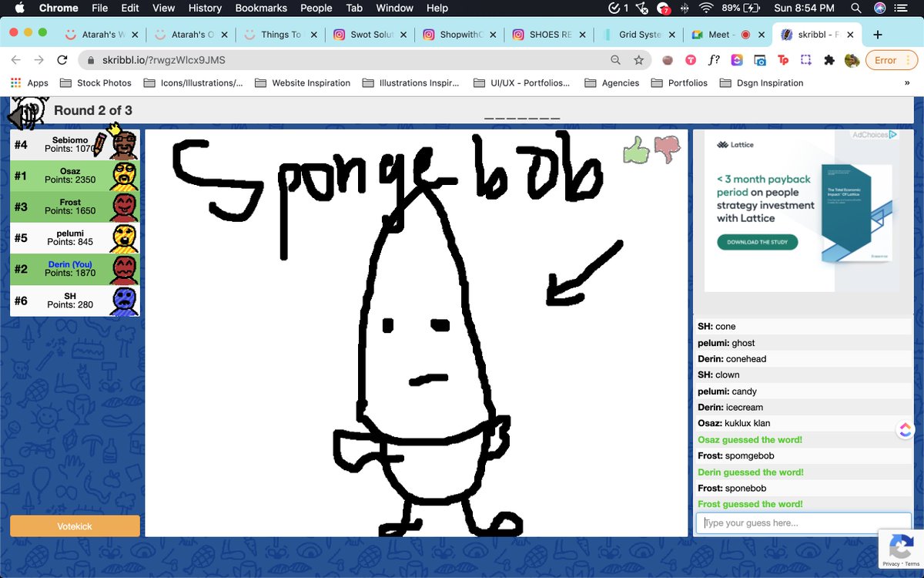
Task: Open the UI/UX - Portfolios bookmark folder
Action: click(521, 83)
